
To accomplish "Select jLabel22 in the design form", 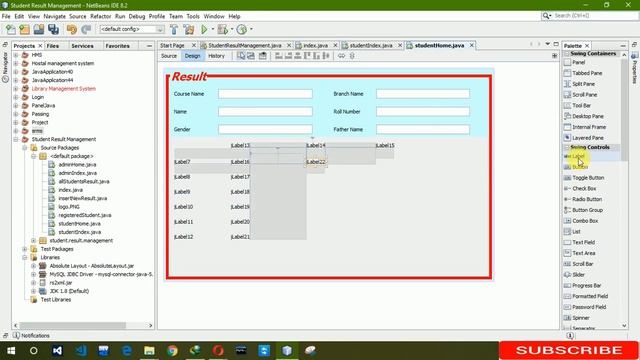I will click(x=316, y=162).
